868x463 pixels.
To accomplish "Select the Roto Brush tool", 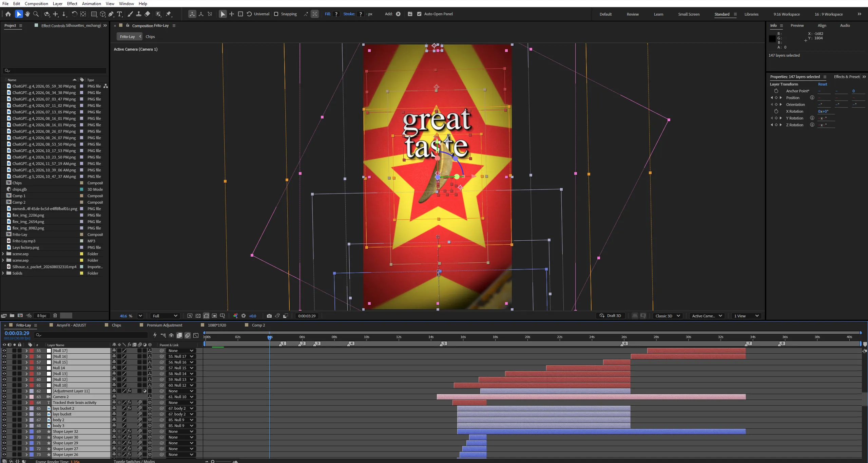I will point(158,14).
